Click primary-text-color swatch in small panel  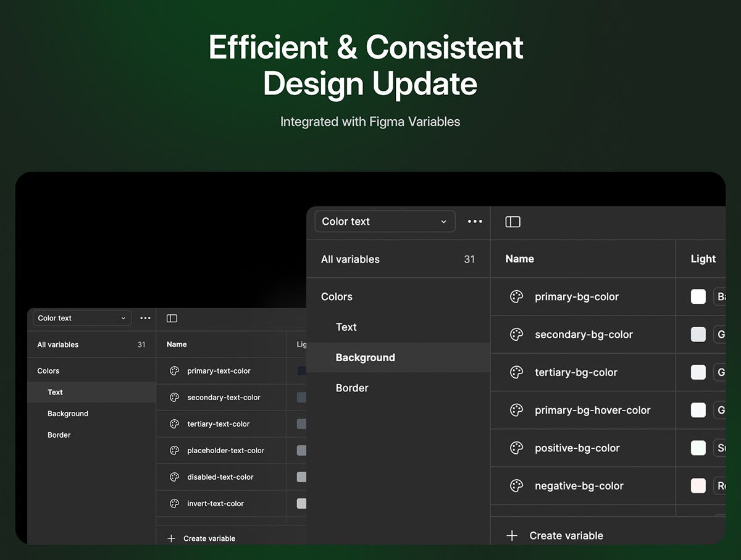301,371
